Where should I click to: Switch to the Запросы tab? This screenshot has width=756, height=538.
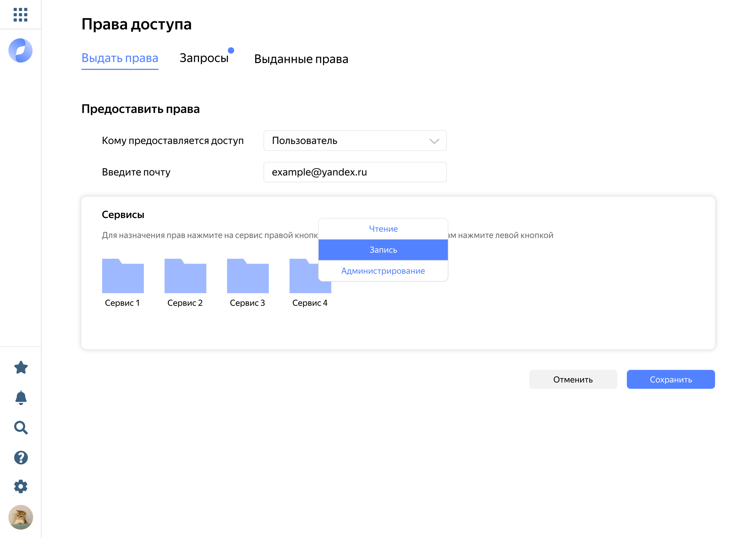[x=204, y=58]
